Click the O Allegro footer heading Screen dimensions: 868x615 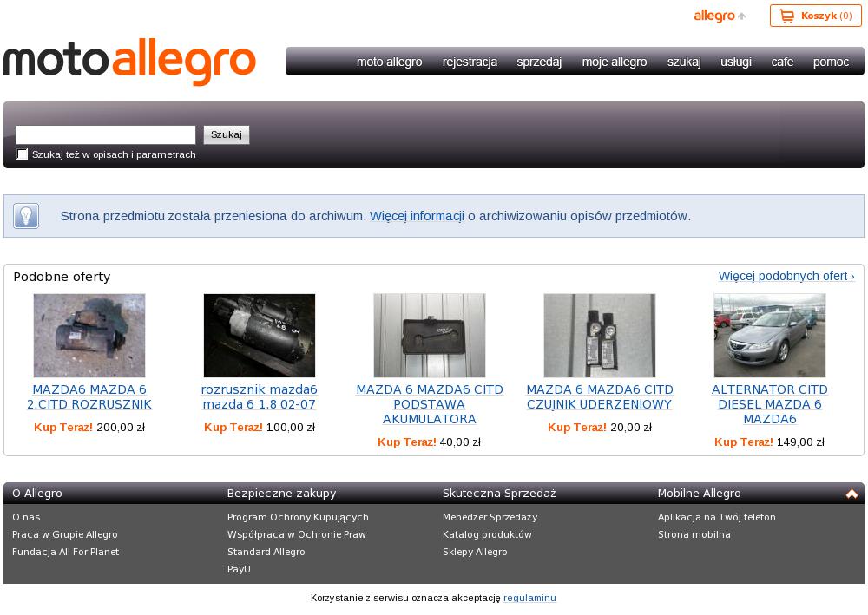pyautogui.click(x=37, y=494)
